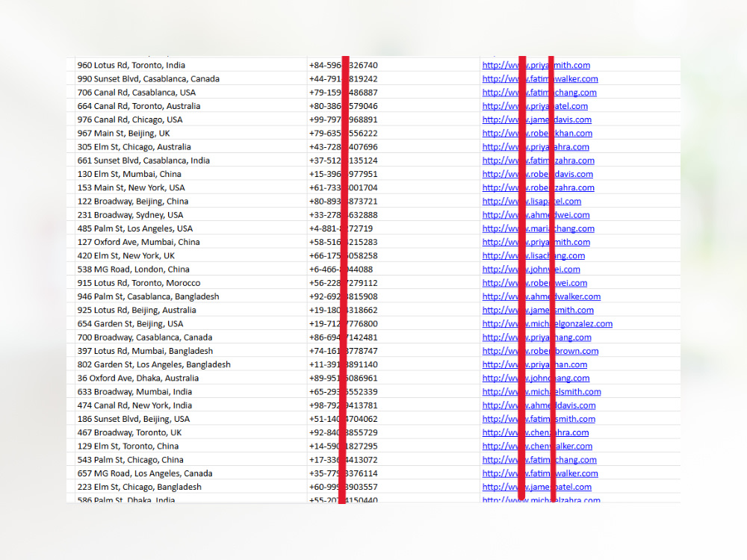The image size is (747, 560).
Task: Click the phone number starting with +33-278
Action: click(x=344, y=215)
